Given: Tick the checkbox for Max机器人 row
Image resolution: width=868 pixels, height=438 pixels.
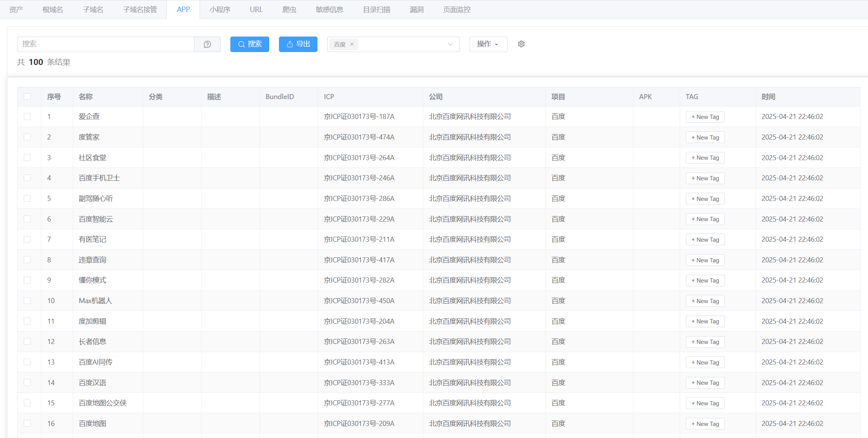Looking at the screenshot, I should click(27, 301).
